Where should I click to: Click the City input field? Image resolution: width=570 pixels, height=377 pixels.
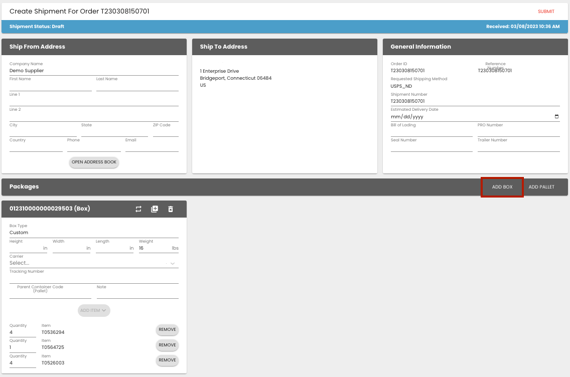click(x=43, y=132)
